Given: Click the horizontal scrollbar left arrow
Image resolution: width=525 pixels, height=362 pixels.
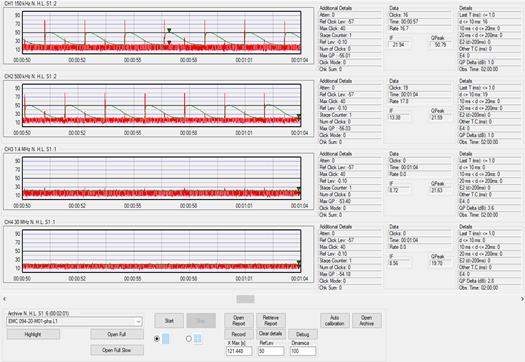Looking at the screenshot, I should click(x=4, y=299).
